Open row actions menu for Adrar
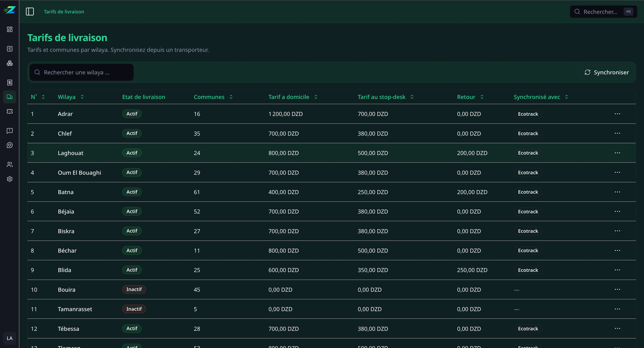 [617, 114]
